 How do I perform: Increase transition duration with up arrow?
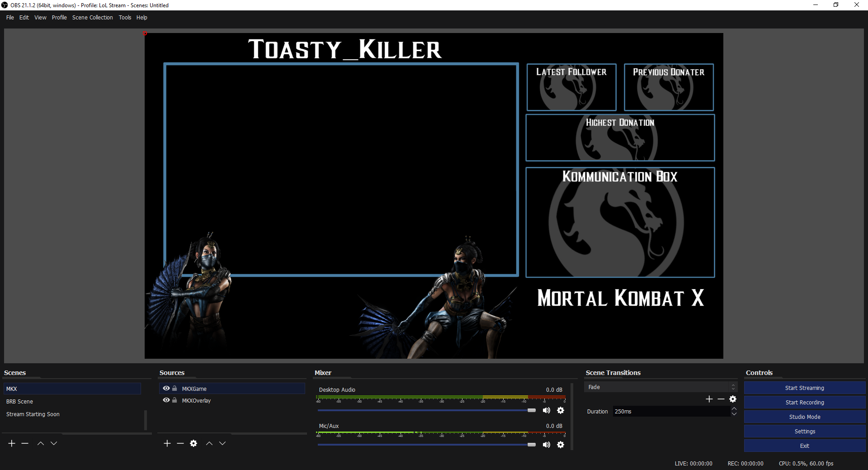pos(734,408)
